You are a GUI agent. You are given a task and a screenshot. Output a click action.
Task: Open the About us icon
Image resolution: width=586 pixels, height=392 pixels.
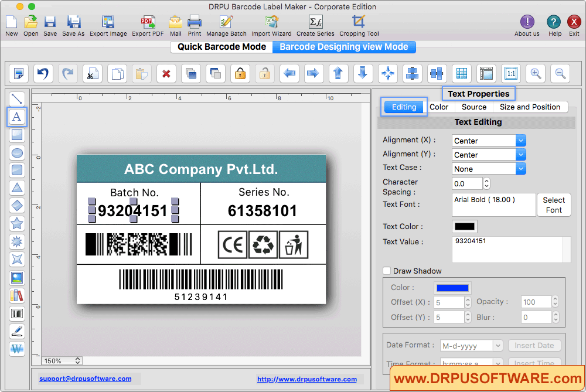click(x=527, y=22)
